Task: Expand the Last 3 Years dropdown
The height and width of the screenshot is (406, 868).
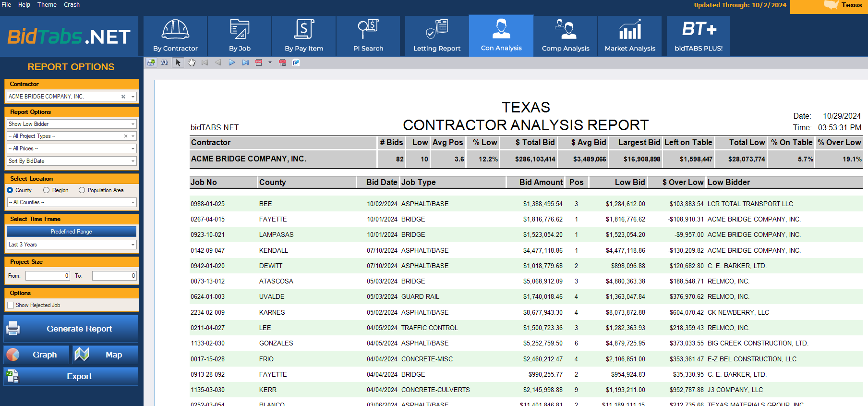Action: click(x=133, y=245)
